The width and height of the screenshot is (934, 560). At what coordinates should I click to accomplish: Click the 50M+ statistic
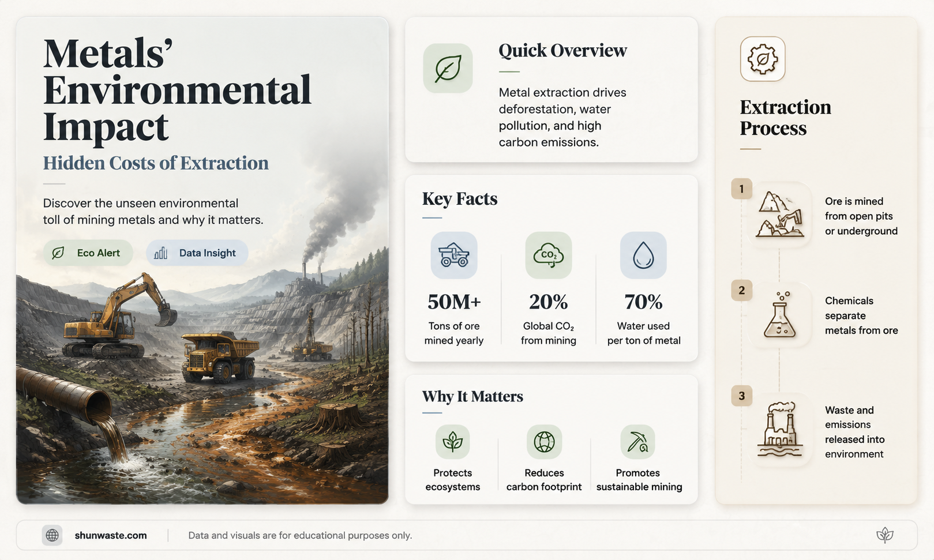click(x=454, y=302)
